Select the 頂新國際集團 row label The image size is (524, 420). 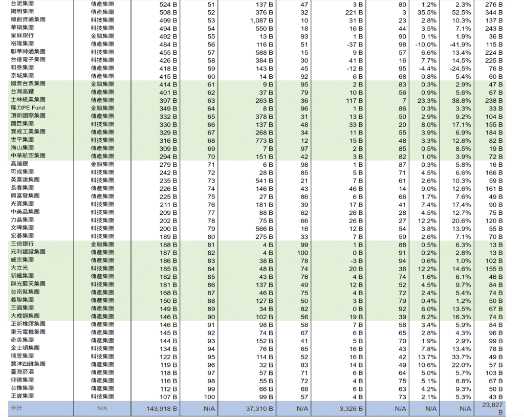[x=28, y=116]
